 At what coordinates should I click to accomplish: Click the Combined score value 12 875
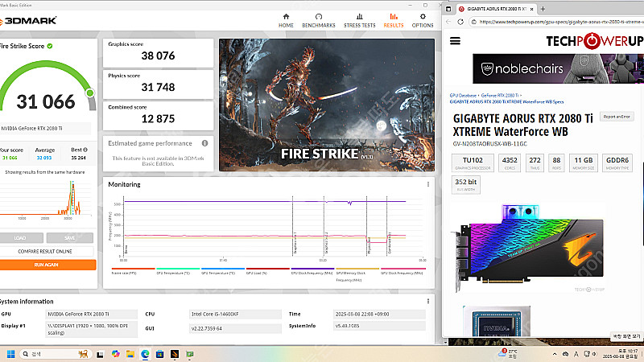(158, 119)
